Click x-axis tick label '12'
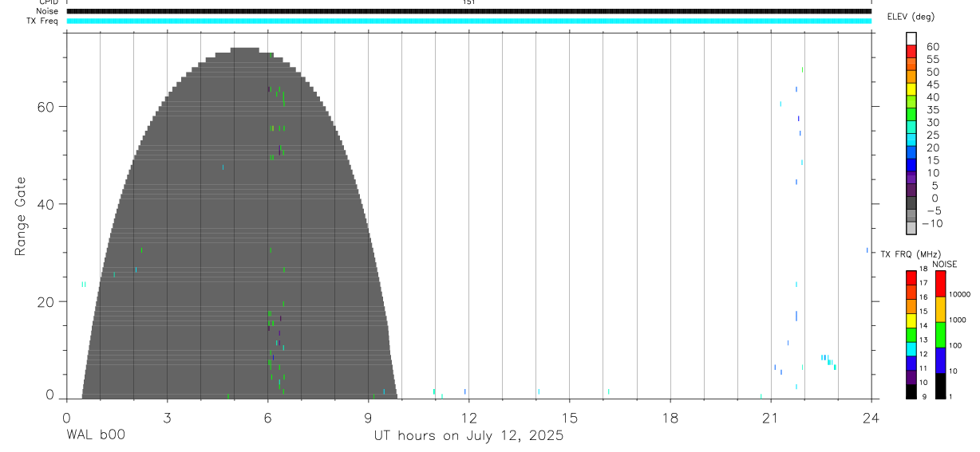980x452 pixels. pyautogui.click(x=468, y=417)
